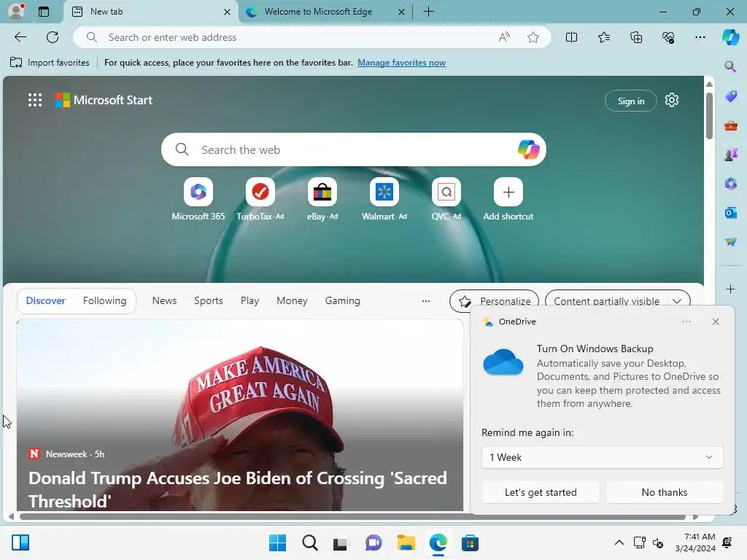Close the OneDrive notification

[715, 322]
